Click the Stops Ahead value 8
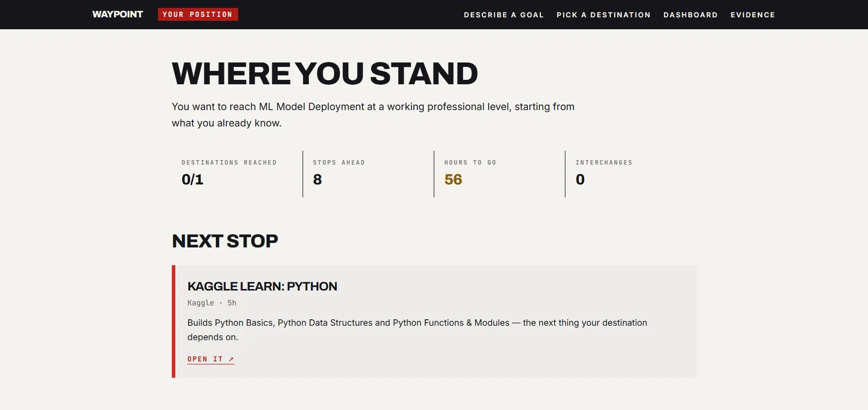Screen dimensions: 868x410 [x=317, y=179]
